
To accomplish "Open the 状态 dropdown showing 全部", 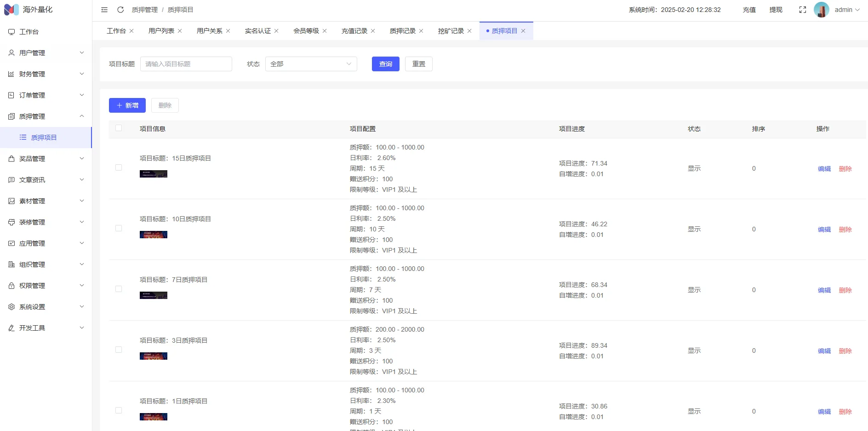I will pyautogui.click(x=311, y=64).
